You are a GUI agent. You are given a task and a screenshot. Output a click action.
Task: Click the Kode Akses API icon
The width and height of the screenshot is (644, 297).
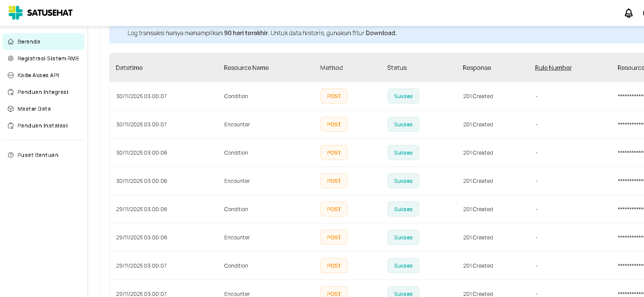point(11,75)
